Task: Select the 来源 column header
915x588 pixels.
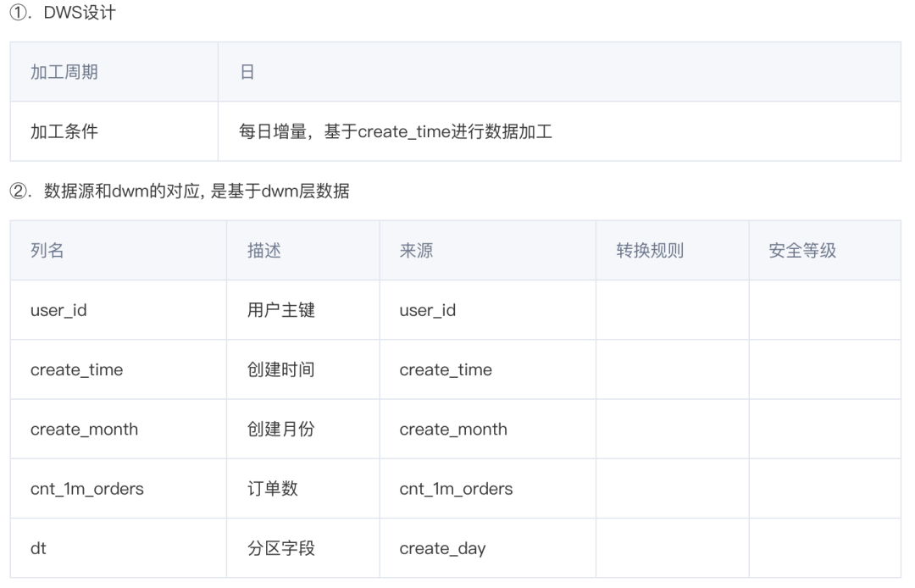Action: click(416, 251)
